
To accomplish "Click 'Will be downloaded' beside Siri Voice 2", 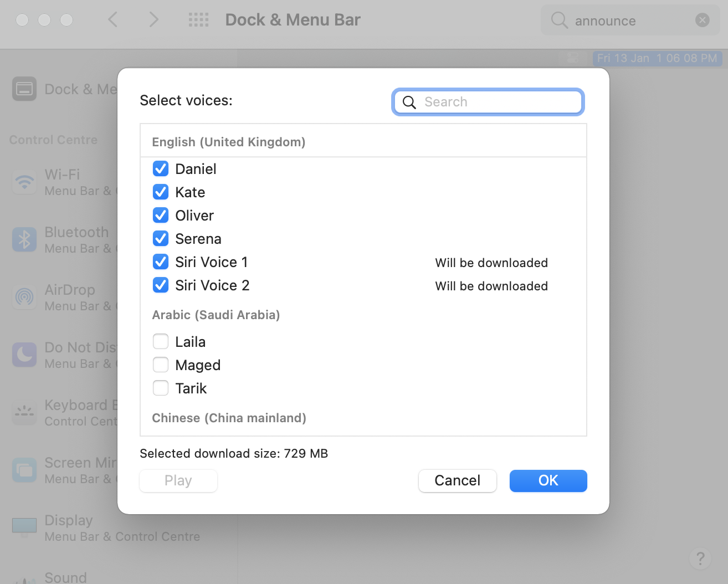I will click(x=491, y=286).
